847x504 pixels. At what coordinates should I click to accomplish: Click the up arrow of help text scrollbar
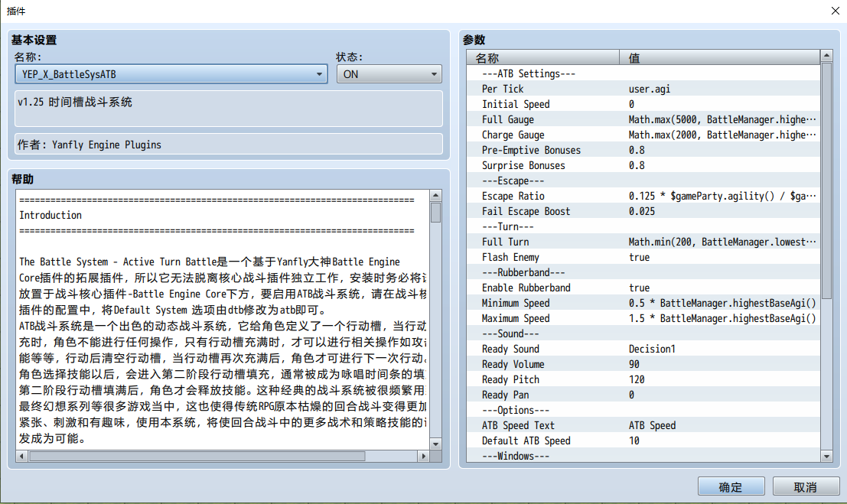tap(435, 196)
